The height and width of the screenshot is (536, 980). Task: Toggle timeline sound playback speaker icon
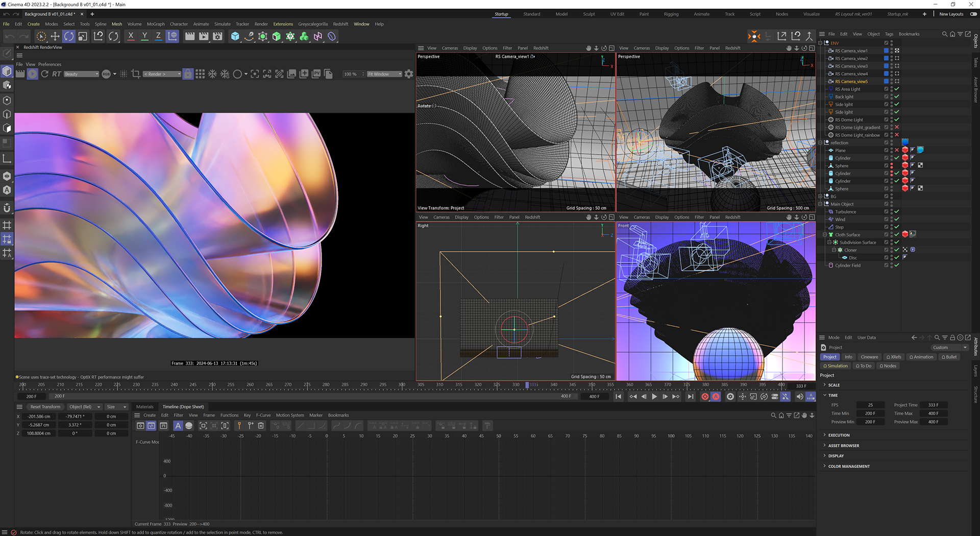tap(799, 397)
